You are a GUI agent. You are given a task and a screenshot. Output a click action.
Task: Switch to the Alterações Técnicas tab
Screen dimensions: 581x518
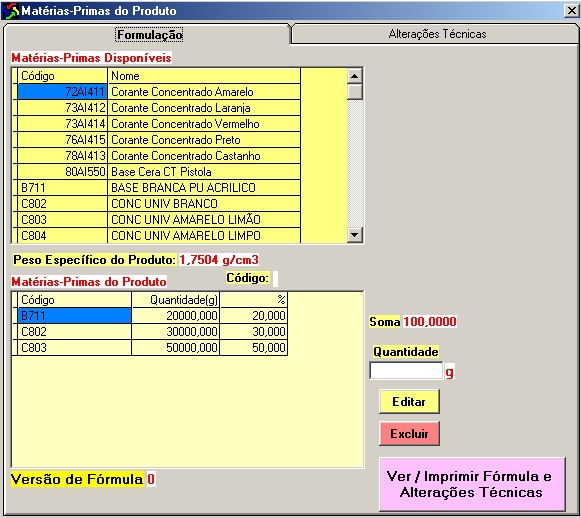pyautogui.click(x=436, y=34)
